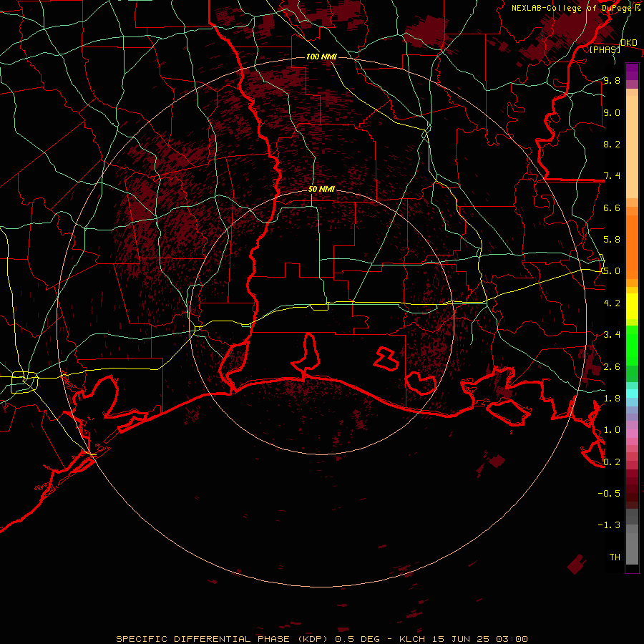Select the purple top segment of the color bar
Image resolution: width=644 pixels, height=644 pixels.
(632, 72)
